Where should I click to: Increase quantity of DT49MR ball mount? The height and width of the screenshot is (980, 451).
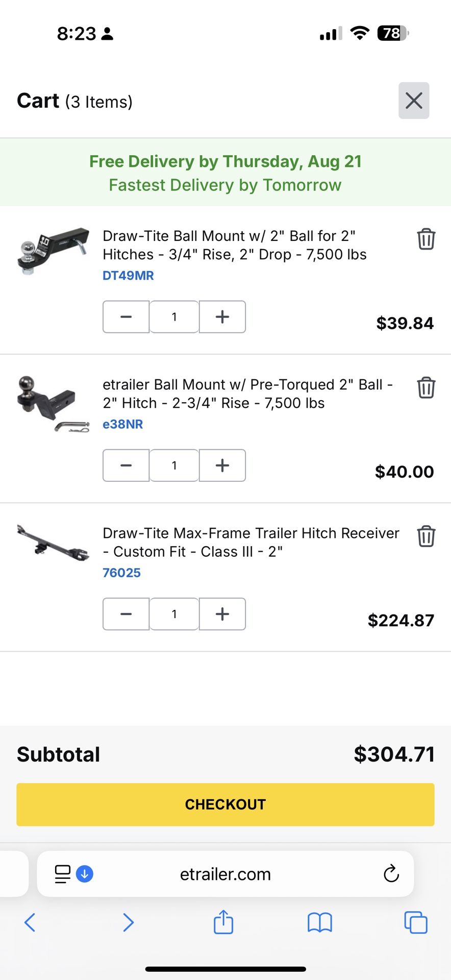tap(222, 317)
